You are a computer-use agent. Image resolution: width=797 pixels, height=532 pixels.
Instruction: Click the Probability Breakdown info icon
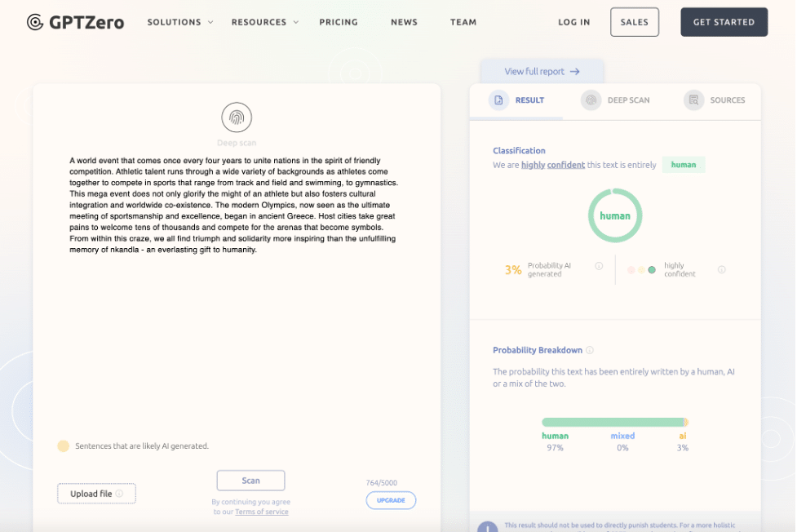(589, 349)
